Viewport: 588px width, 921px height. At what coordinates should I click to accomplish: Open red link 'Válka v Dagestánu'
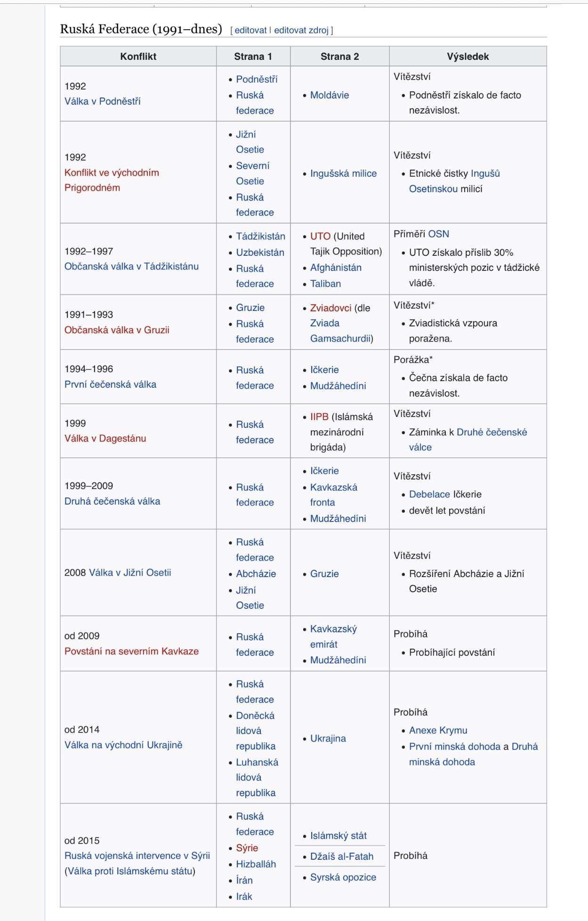click(105, 439)
